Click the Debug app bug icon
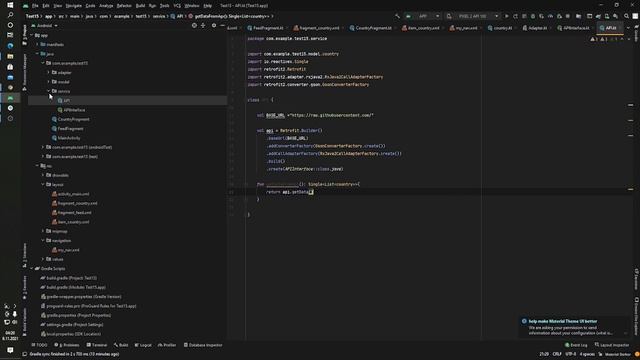This screenshot has width=640, height=360. pos(533,16)
